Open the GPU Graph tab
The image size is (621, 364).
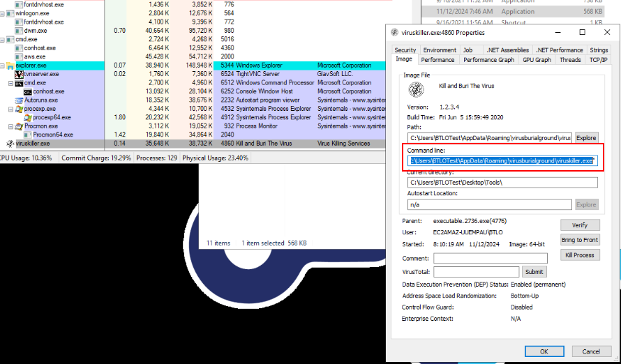pos(537,60)
